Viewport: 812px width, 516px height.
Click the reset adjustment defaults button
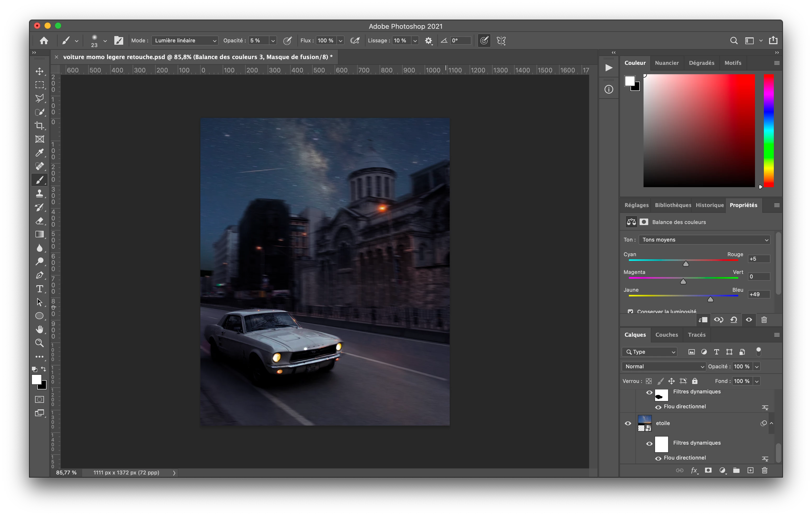pyautogui.click(x=734, y=320)
